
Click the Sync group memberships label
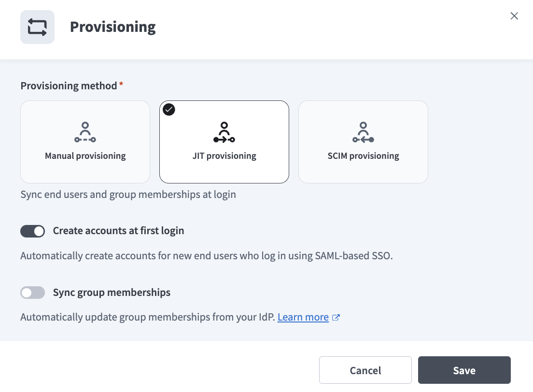point(112,293)
